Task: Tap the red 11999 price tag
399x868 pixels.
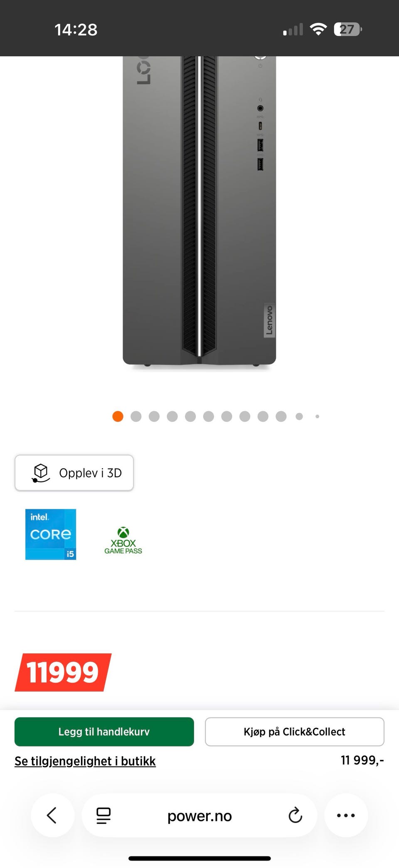Action: pyautogui.click(x=63, y=672)
